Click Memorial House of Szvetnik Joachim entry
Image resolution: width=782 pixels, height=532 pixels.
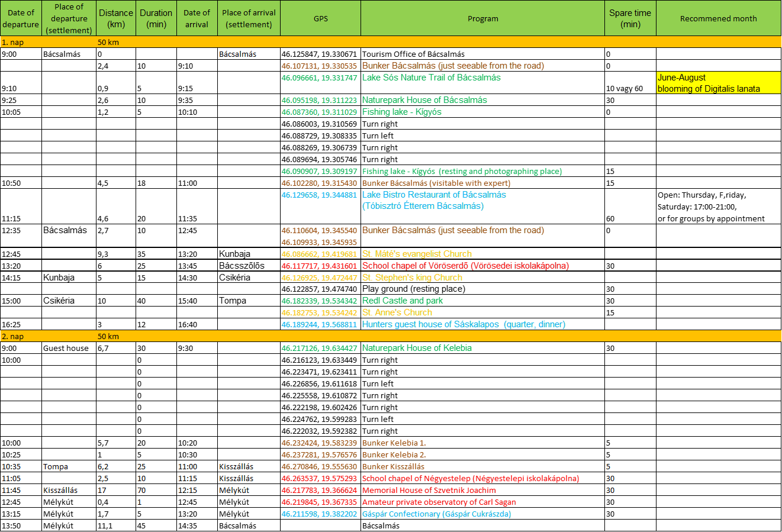[429, 490]
